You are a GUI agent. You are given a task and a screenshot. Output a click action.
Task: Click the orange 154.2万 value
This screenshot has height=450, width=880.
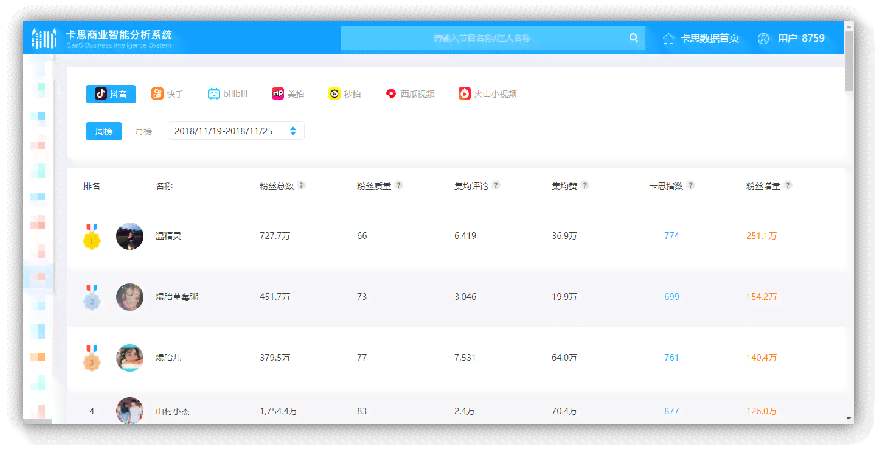point(762,297)
